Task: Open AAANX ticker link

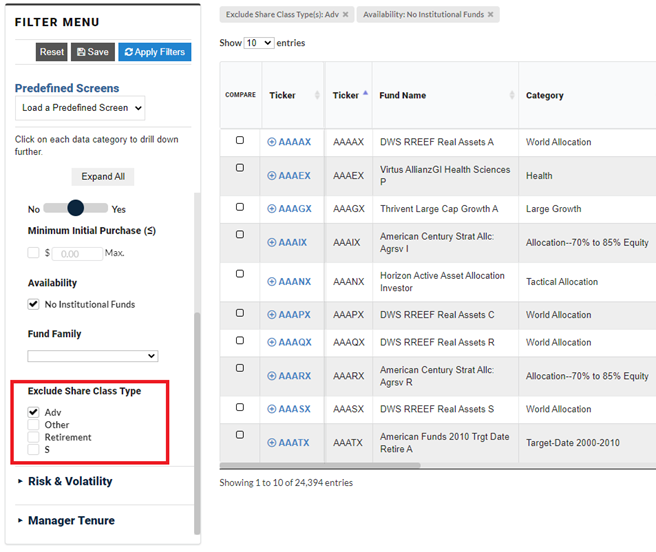Action: (x=295, y=282)
